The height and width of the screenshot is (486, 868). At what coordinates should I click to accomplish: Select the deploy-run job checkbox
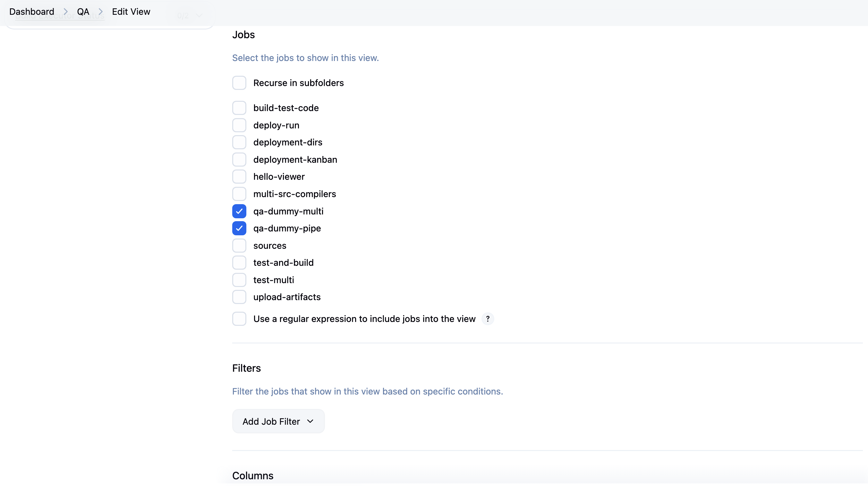[x=239, y=125]
